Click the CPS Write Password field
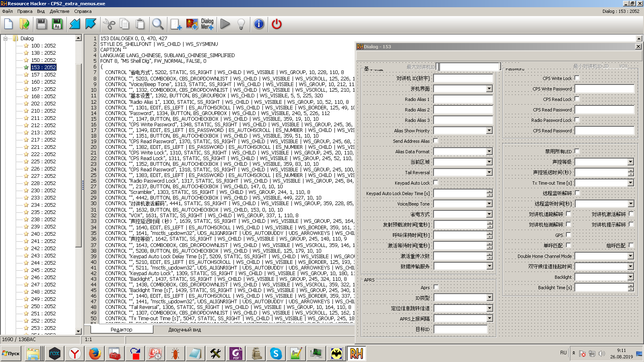Screen dimensions: 644x362 [604, 88]
